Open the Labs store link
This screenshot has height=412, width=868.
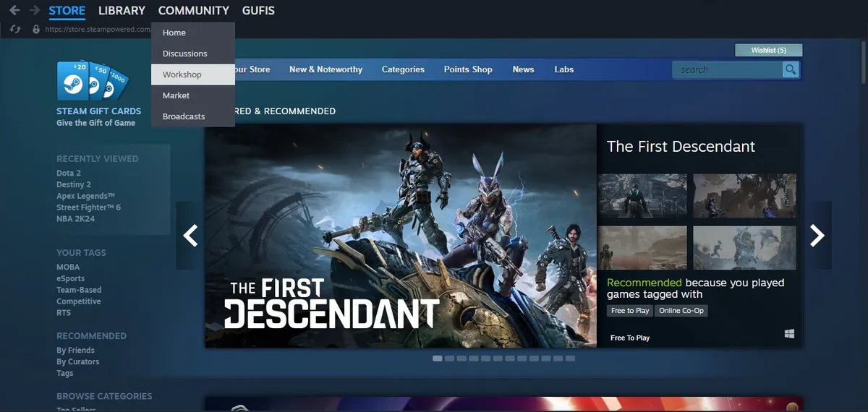coord(564,69)
